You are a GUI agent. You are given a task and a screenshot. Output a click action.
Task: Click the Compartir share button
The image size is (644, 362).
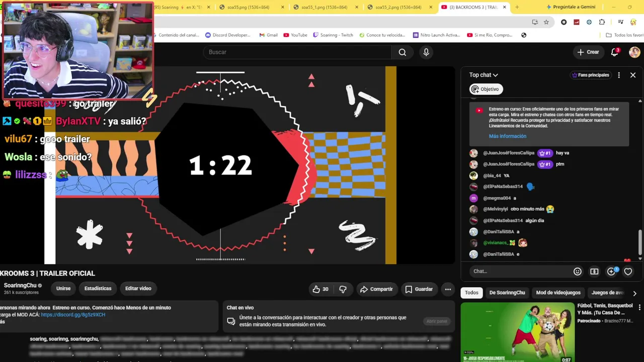(x=376, y=289)
